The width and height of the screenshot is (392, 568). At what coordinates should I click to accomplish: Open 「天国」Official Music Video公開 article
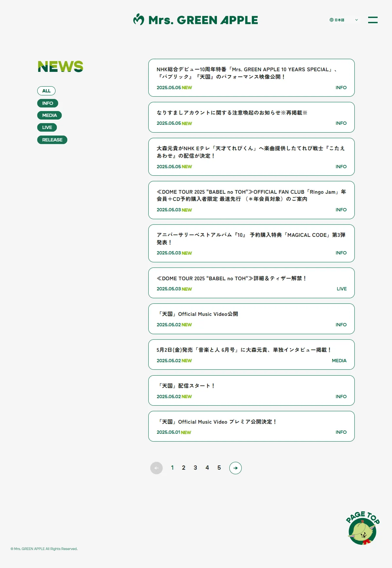pyautogui.click(x=252, y=319)
